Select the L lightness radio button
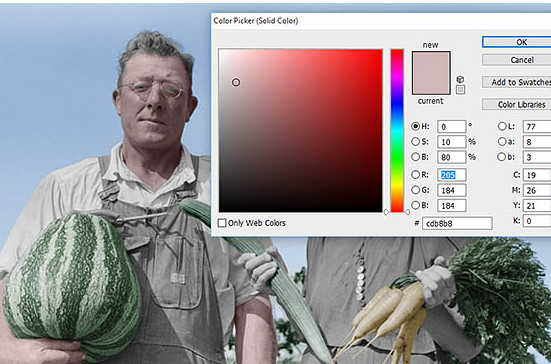 [x=502, y=126]
